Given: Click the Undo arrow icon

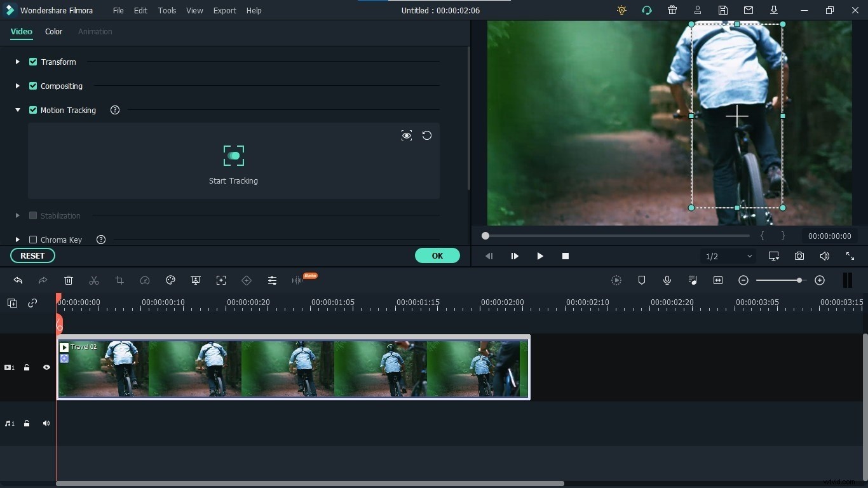Looking at the screenshot, I should 18,280.
